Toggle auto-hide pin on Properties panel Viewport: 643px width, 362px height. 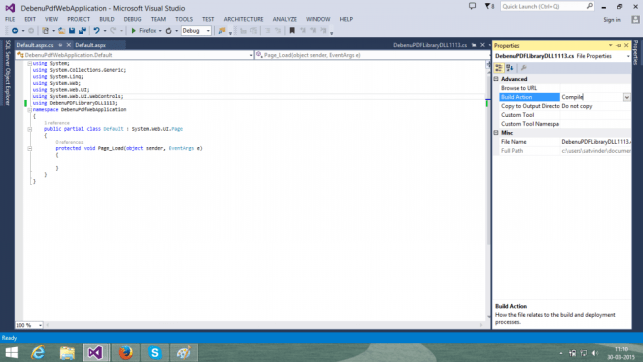click(618, 46)
